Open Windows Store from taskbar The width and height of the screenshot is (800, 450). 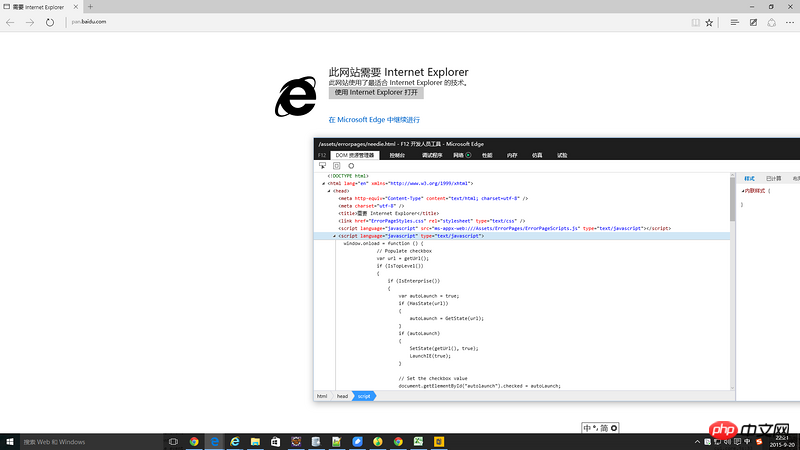click(276, 442)
